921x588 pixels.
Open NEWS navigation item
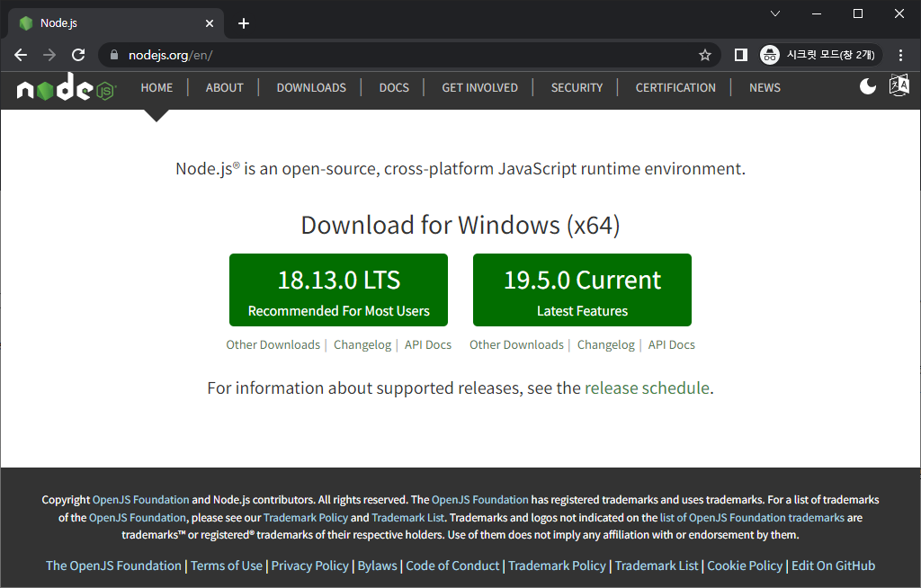[x=765, y=87]
